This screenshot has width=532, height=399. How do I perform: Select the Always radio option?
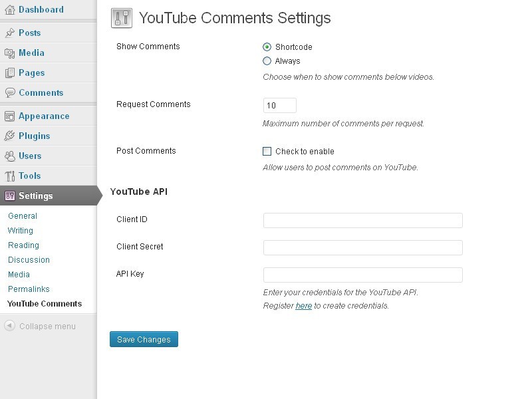click(267, 61)
